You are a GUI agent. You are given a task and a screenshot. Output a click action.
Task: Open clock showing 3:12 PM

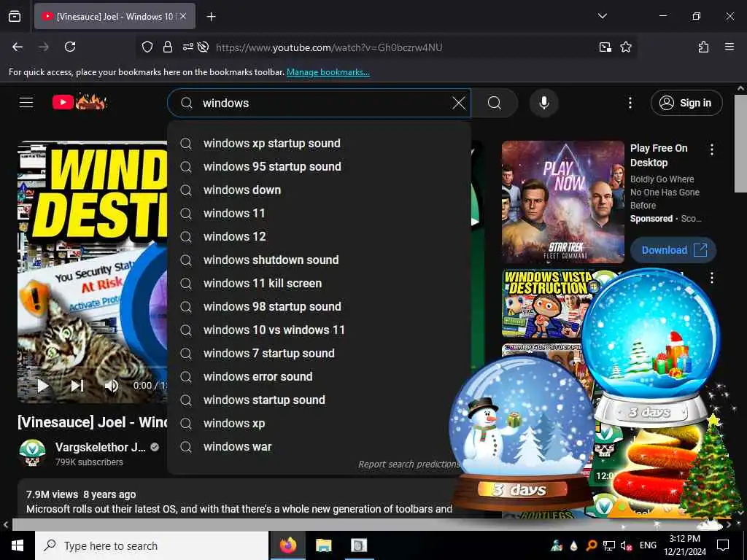684,545
